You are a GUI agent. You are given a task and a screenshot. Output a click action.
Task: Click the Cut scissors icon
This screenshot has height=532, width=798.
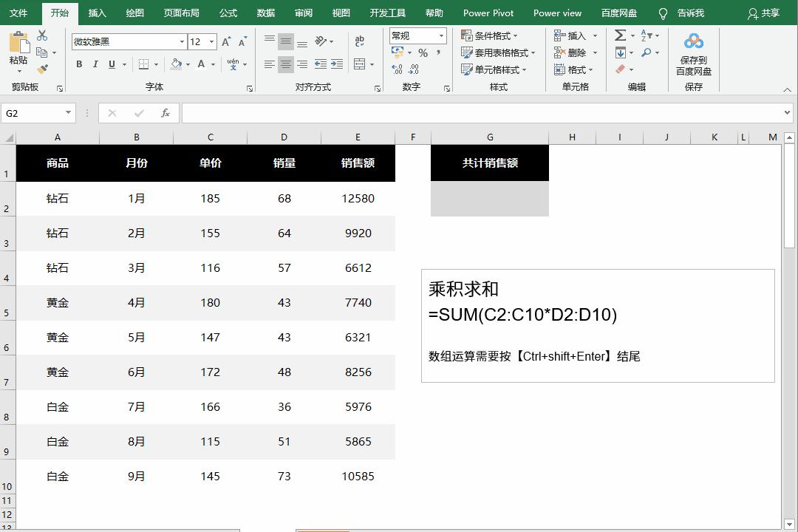coord(42,35)
